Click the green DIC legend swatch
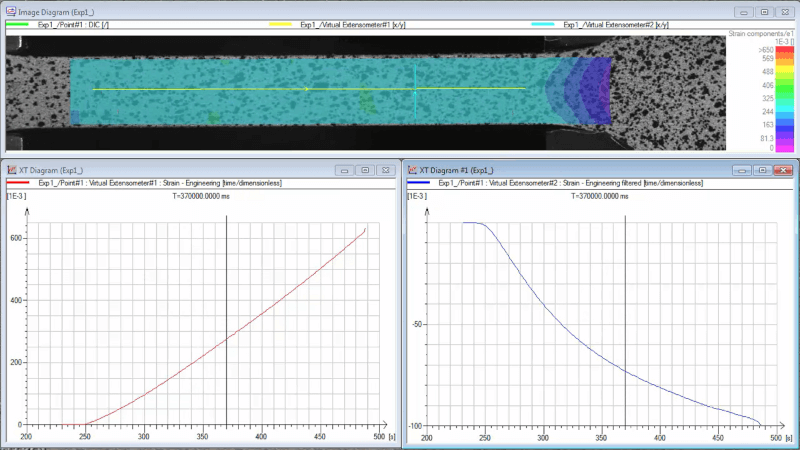Viewport: 800px width, 450px height. pos(18,24)
